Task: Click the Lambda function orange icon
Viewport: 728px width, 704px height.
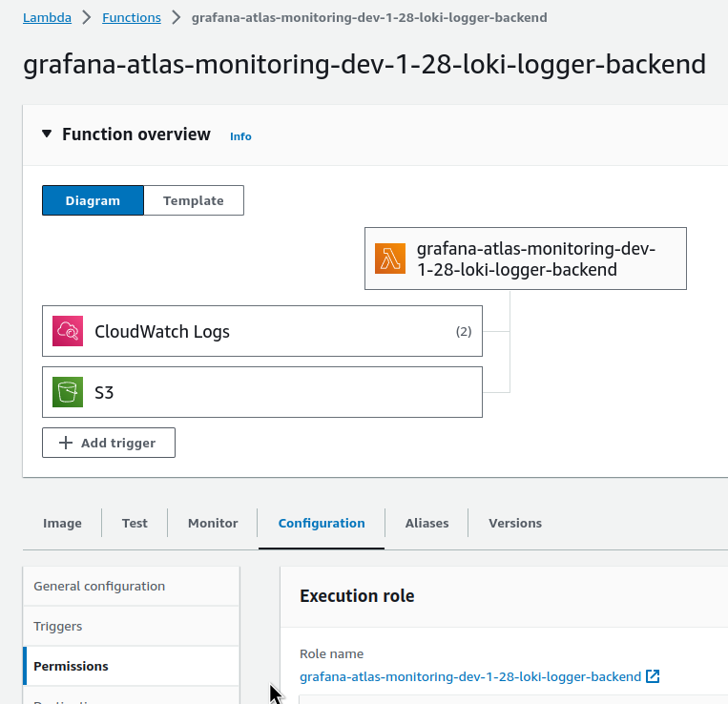Action: pyautogui.click(x=390, y=259)
